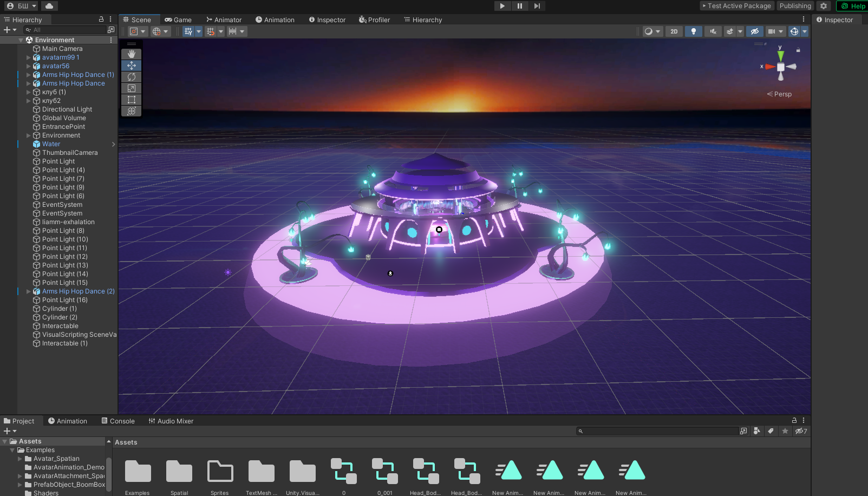Expand the avatar56 hierarchy item
868x496 pixels.
pyautogui.click(x=29, y=66)
